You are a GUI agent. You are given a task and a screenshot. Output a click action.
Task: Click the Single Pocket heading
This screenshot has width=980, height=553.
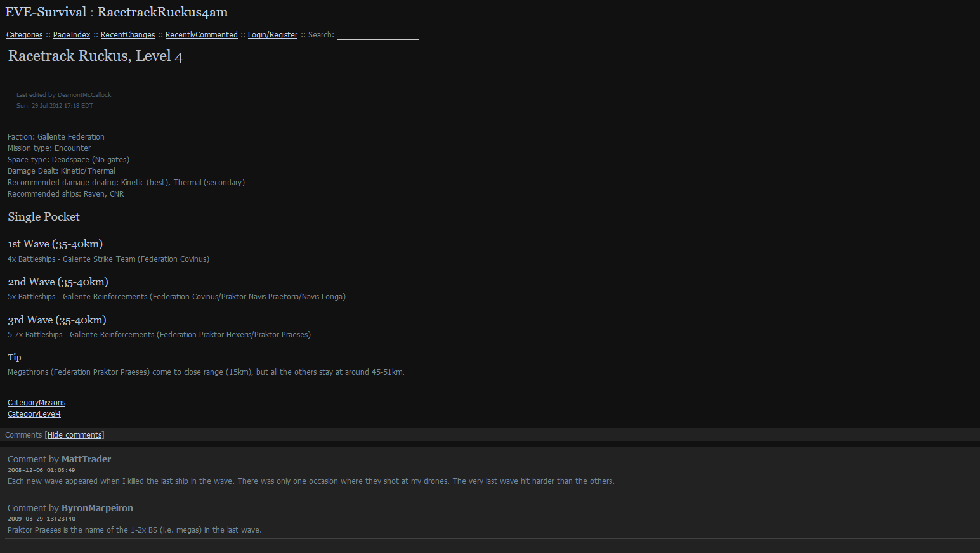click(44, 217)
